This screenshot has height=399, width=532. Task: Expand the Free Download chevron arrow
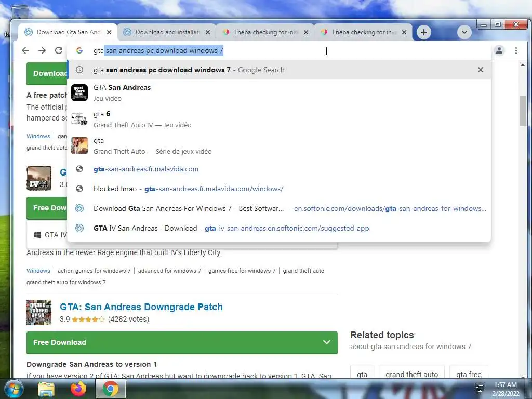(327, 342)
